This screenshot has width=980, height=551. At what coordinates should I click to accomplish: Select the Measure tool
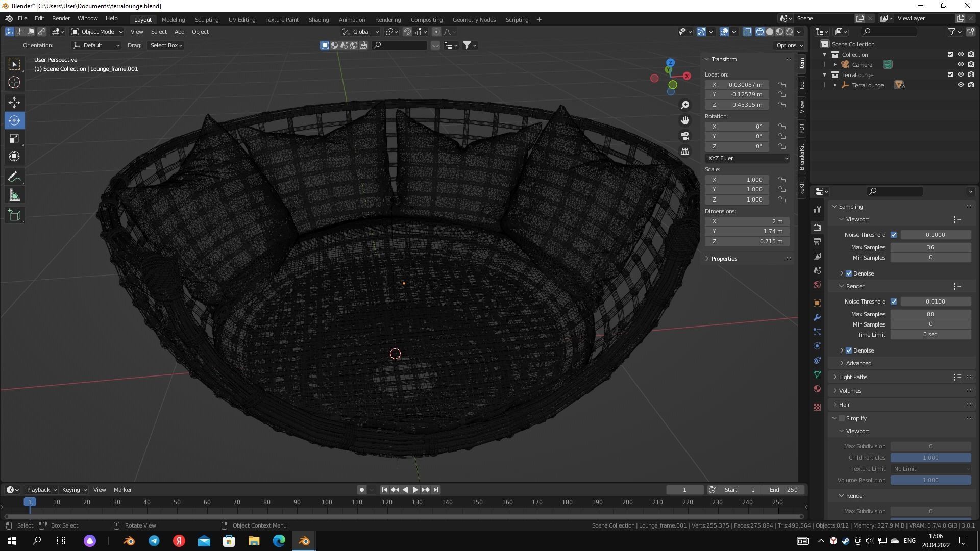click(14, 195)
